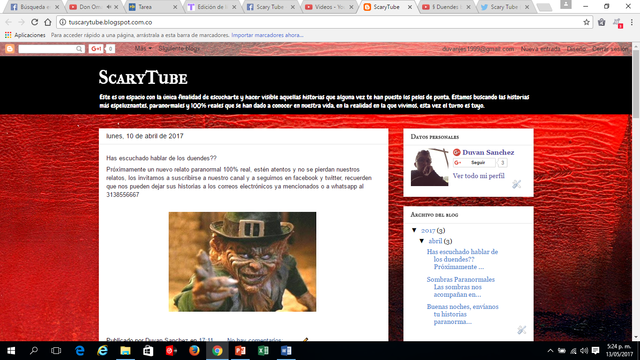
Task: Reload the page with the refresh icon
Action: (x=35, y=22)
